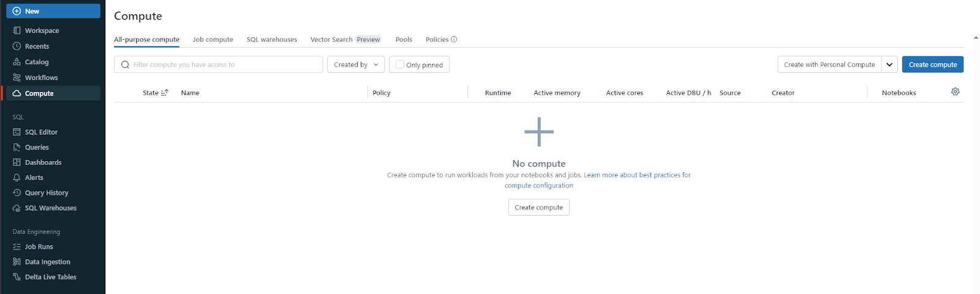
Task: Click the State sort arrow icon
Action: click(x=164, y=92)
